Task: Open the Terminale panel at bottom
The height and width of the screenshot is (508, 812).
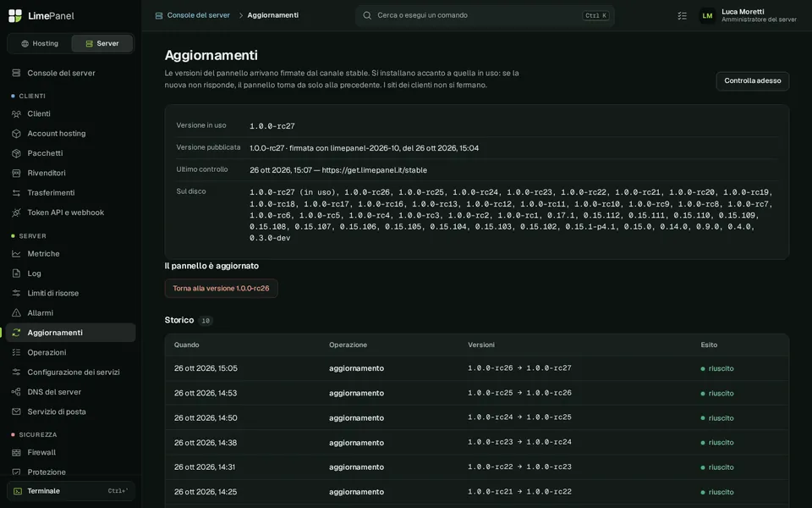Action: click(x=71, y=491)
